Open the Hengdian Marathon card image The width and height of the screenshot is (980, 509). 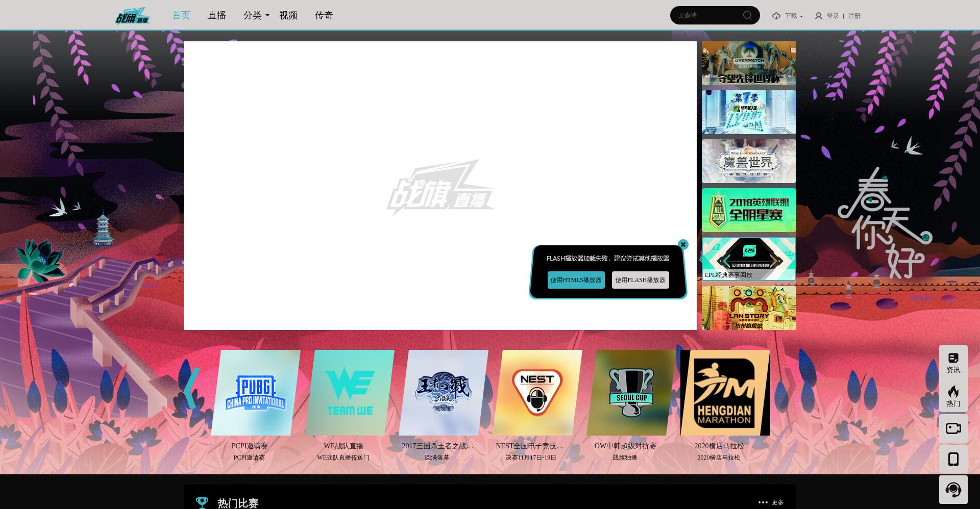pos(725,393)
